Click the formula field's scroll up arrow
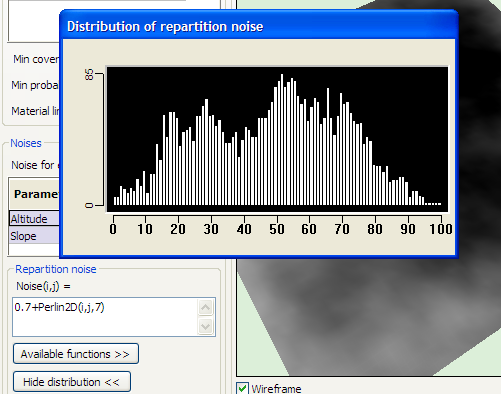501x394 pixels. click(205, 308)
